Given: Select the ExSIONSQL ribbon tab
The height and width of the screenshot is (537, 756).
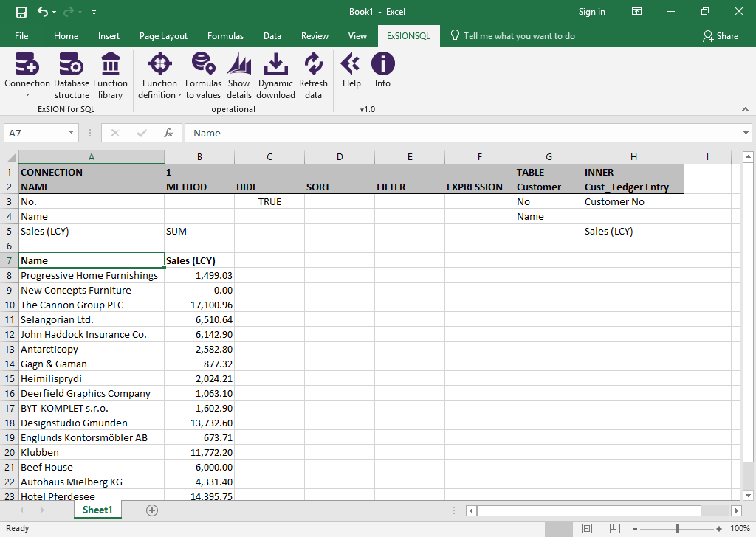Looking at the screenshot, I should click(409, 36).
